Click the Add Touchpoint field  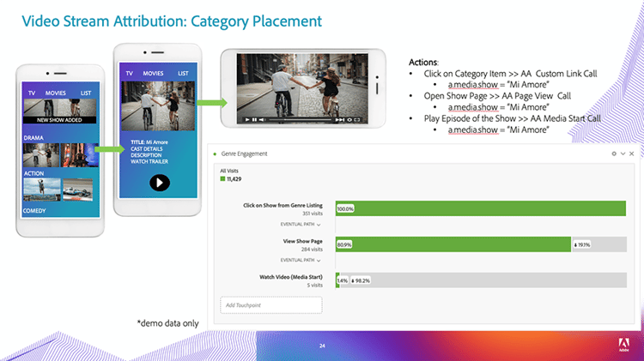point(271,305)
